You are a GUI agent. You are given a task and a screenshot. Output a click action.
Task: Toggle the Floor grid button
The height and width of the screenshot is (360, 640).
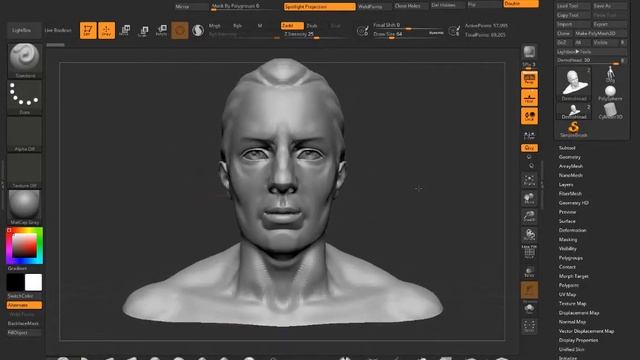[x=529, y=98]
